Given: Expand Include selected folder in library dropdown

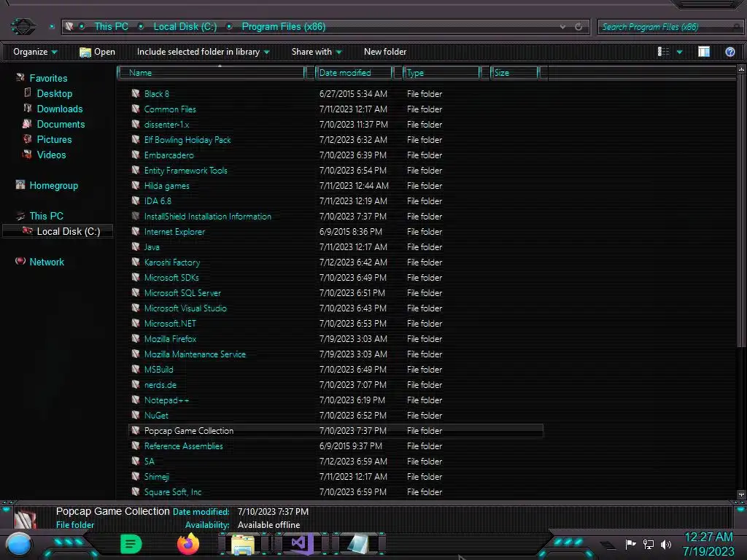Looking at the screenshot, I should 204,52.
